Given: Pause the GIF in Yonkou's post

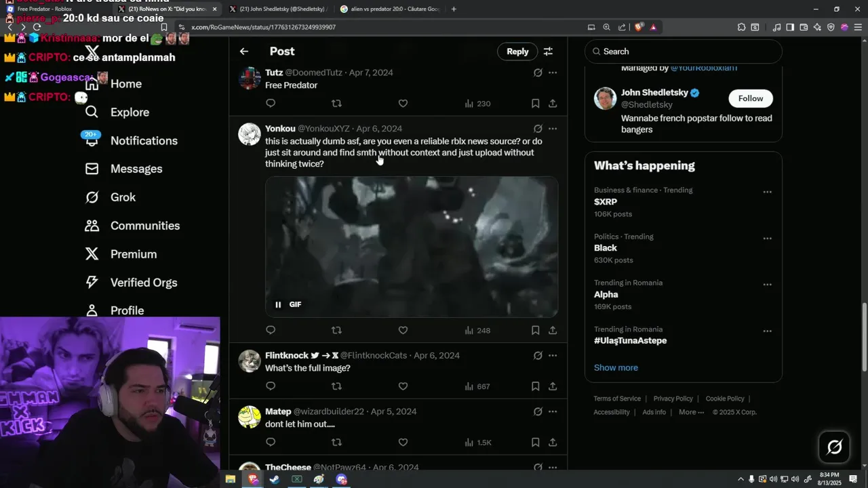Looking at the screenshot, I should (278, 304).
